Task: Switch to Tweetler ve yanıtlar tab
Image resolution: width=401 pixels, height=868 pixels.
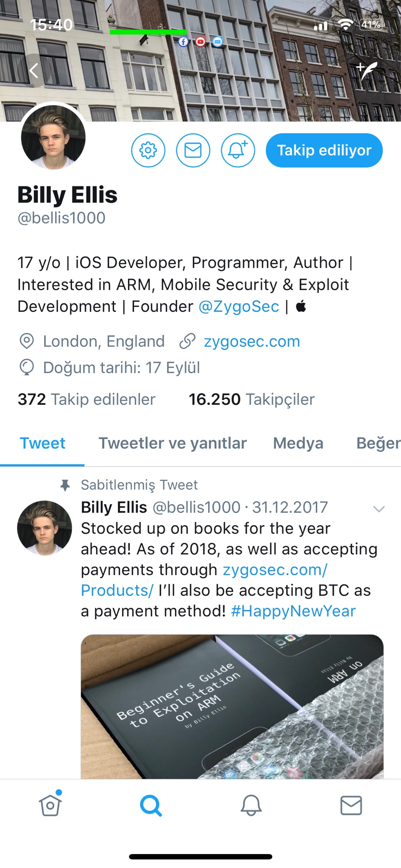Action: point(173,443)
